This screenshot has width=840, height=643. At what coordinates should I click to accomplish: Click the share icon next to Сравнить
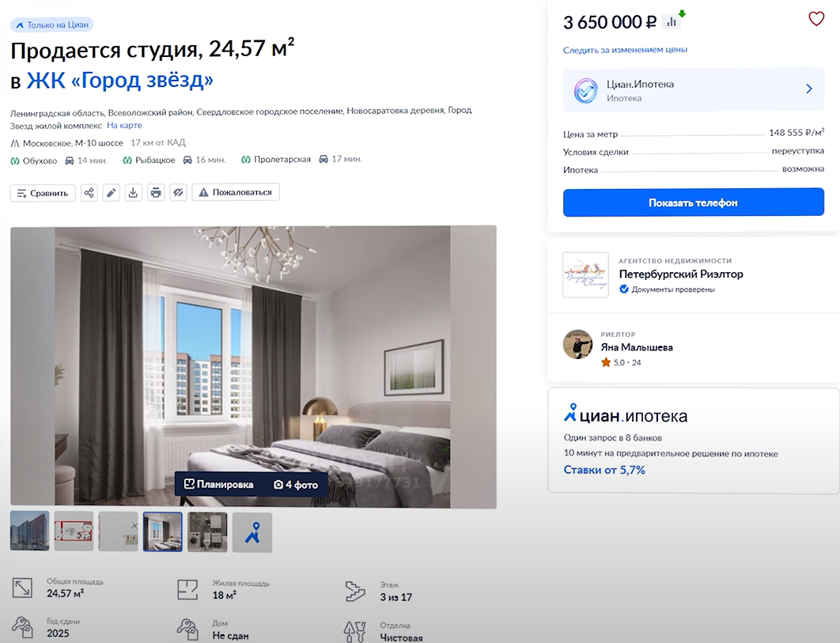coord(89,193)
